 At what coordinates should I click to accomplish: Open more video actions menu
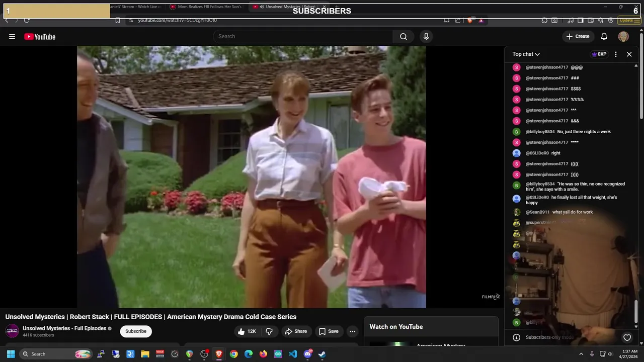(x=352, y=331)
